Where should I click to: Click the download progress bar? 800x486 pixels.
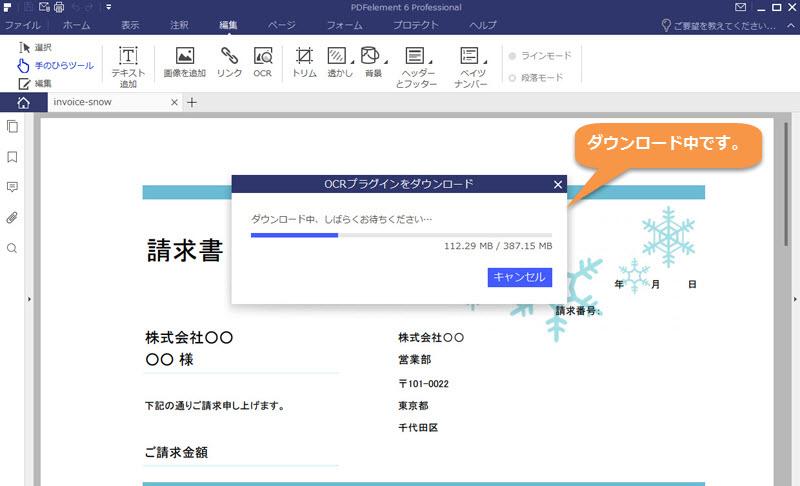(400, 235)
